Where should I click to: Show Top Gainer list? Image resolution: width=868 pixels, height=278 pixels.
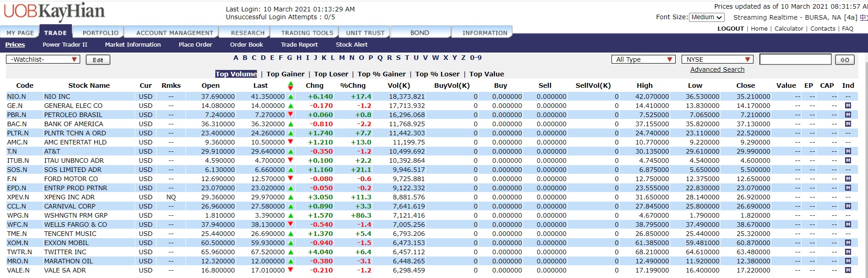[285, 74]
